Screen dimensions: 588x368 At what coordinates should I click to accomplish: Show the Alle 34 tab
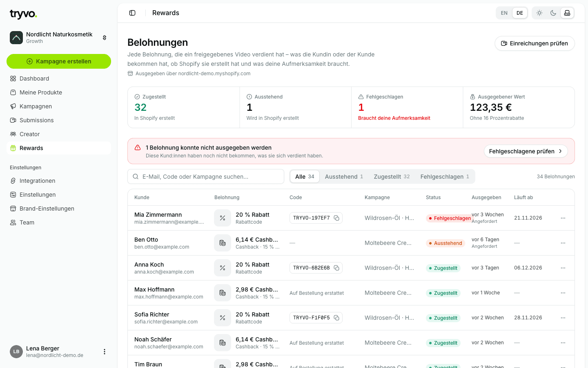pyautogui.click(x=305, y=177)
